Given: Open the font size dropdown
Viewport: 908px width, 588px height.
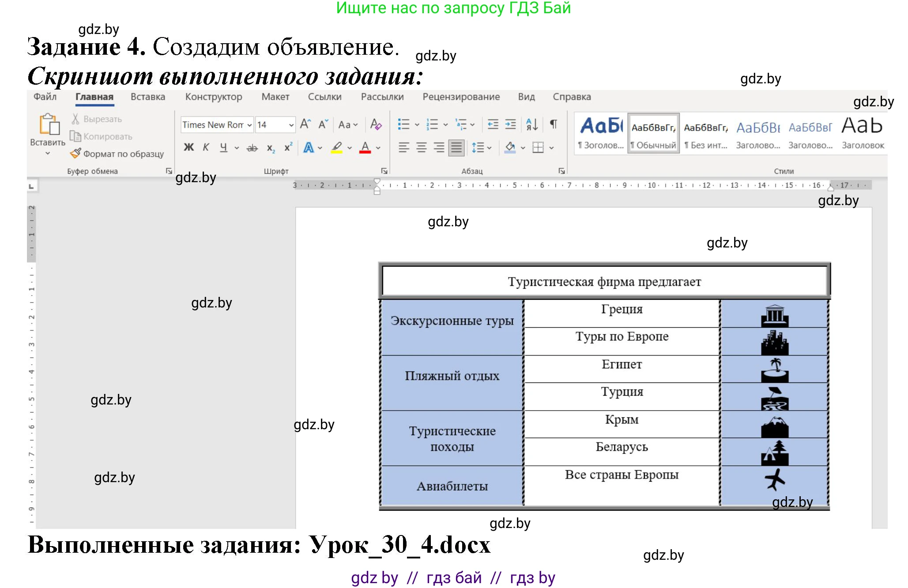Looking at the screenshot, I should point(290,125).
